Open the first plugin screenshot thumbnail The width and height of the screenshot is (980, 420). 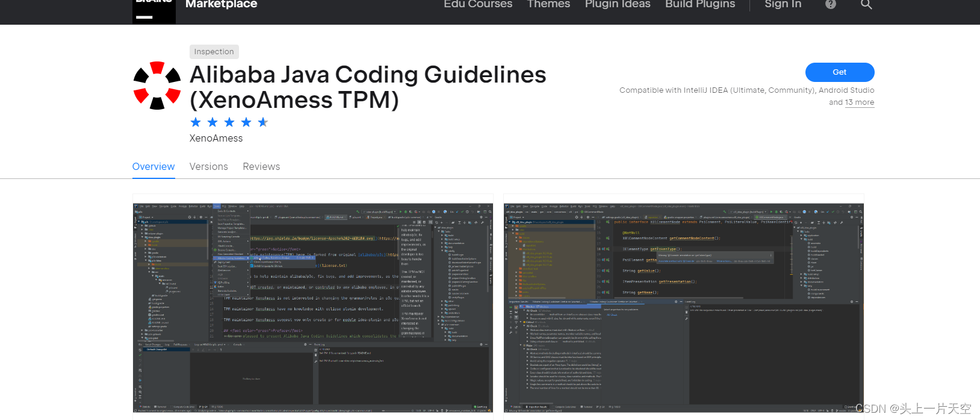pos(313,307)
